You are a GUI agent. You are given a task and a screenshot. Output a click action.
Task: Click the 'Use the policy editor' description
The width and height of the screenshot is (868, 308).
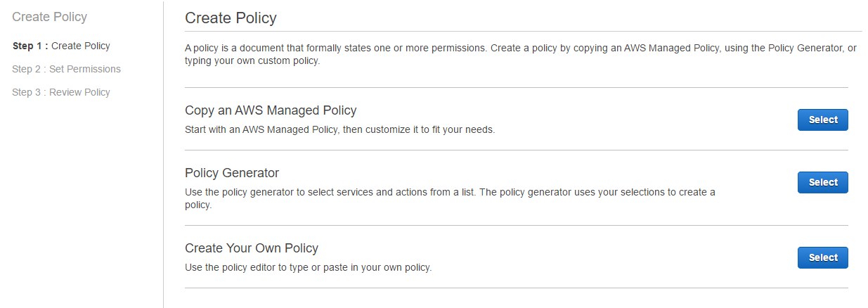308,268
